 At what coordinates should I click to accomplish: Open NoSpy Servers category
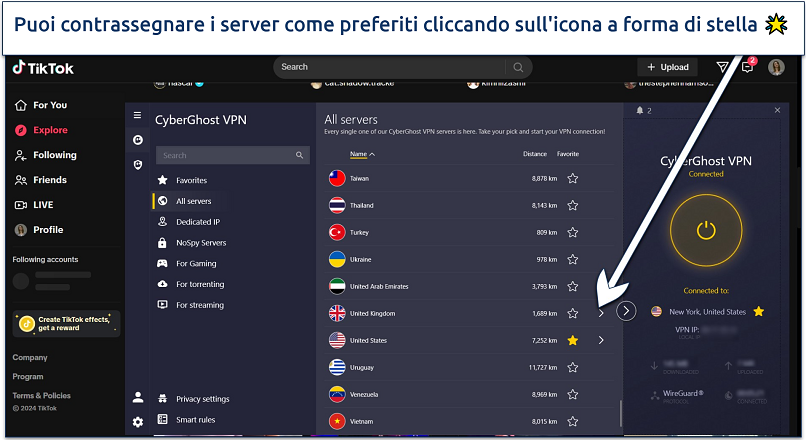(x=200, y=243)
